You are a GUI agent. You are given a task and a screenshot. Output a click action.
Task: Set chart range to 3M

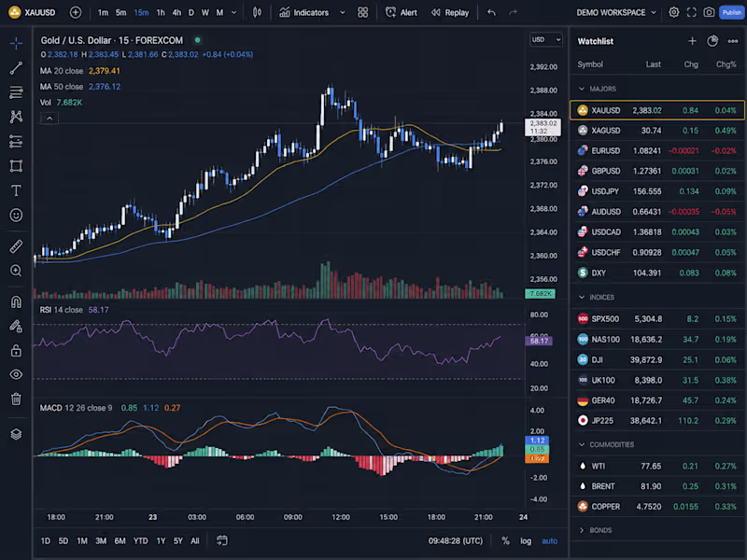click(x=101, y=540)
